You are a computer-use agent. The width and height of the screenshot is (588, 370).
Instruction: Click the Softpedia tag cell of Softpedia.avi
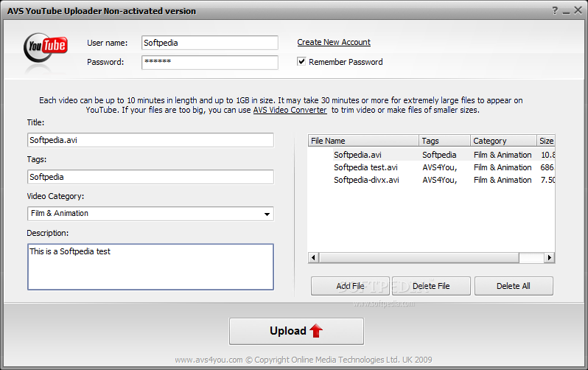pyautogui.click(x=439, y=155)
